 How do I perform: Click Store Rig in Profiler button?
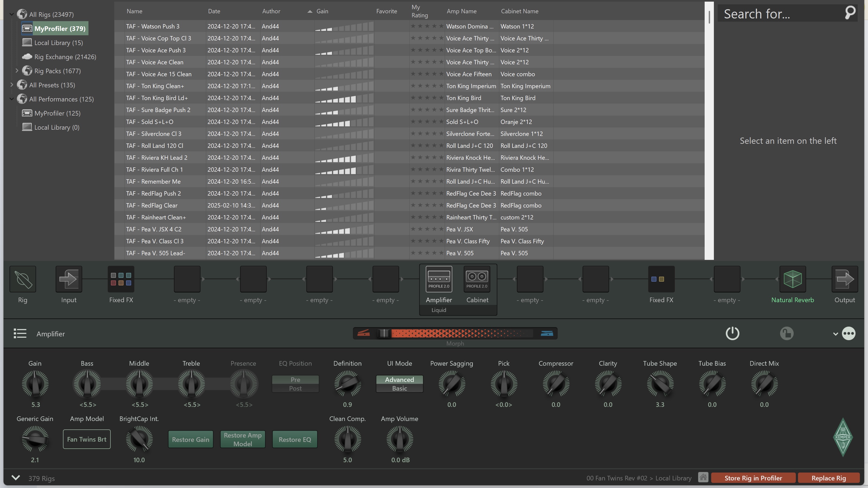pos(753,478)
